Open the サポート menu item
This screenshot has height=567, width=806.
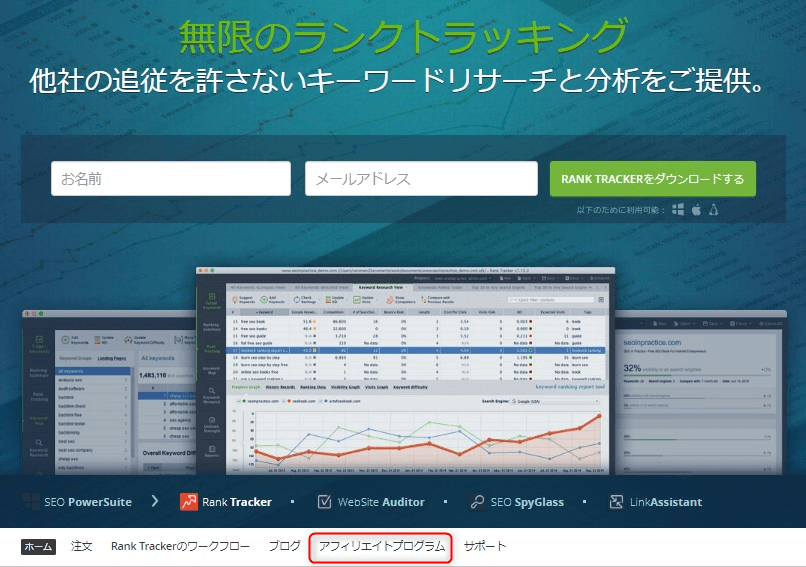point(485,546)
